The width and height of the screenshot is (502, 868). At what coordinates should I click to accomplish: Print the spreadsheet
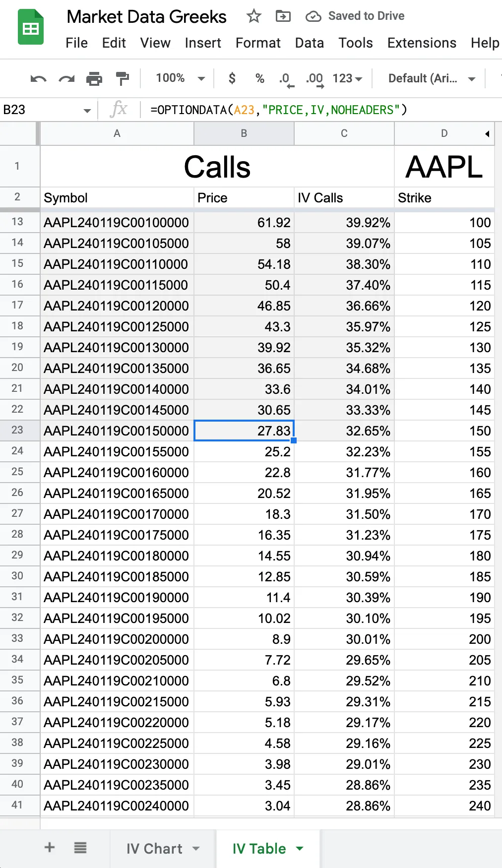[94, 78]
